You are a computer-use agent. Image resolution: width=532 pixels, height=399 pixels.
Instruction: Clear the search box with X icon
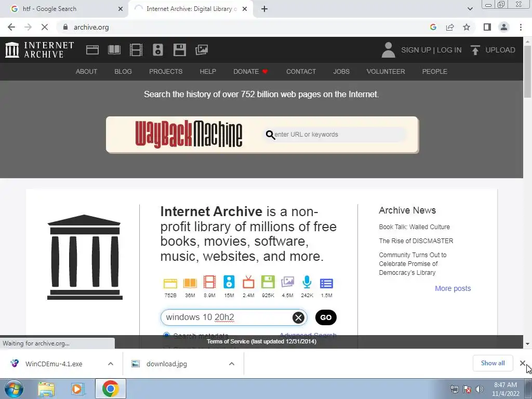(298, 317)
